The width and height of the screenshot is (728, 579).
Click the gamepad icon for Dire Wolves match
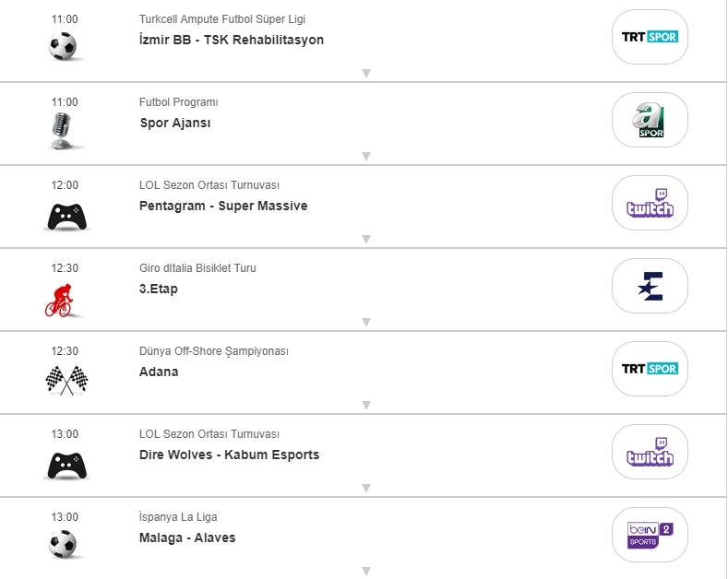(x=66, y=466)
